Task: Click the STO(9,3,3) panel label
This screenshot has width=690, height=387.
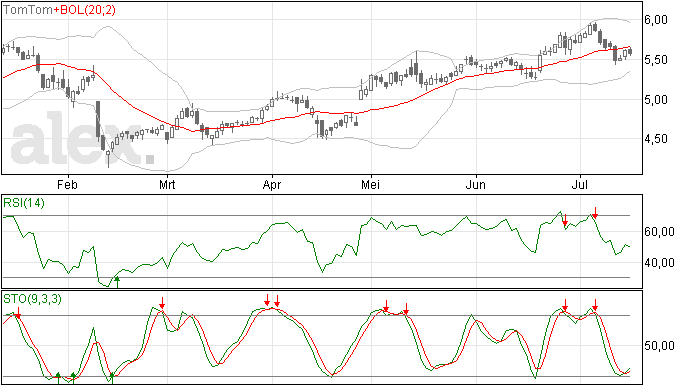Action: click(x=32, y=299)
